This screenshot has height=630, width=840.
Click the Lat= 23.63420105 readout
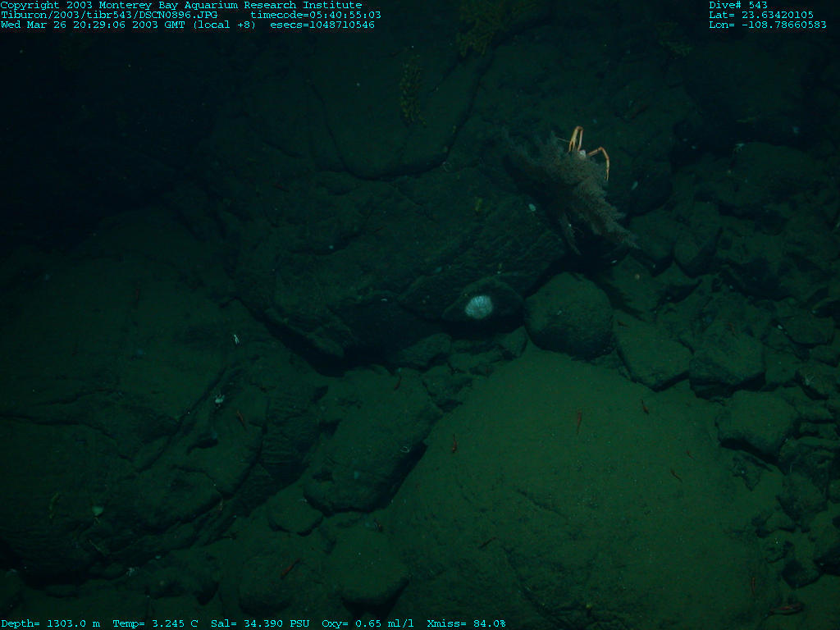(761, 15)
